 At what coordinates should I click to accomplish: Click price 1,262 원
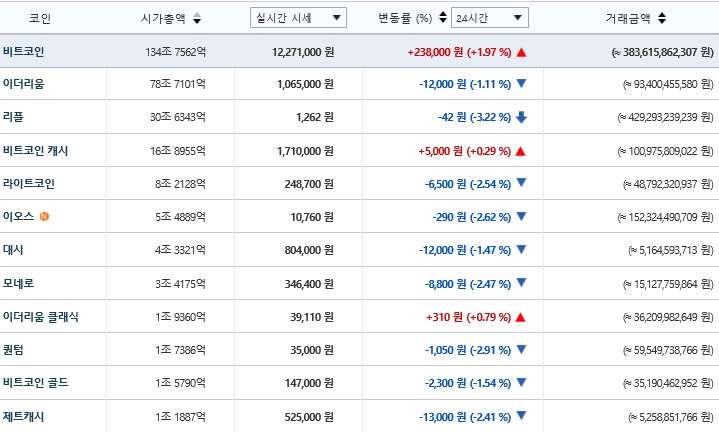[x=315, y=117]
